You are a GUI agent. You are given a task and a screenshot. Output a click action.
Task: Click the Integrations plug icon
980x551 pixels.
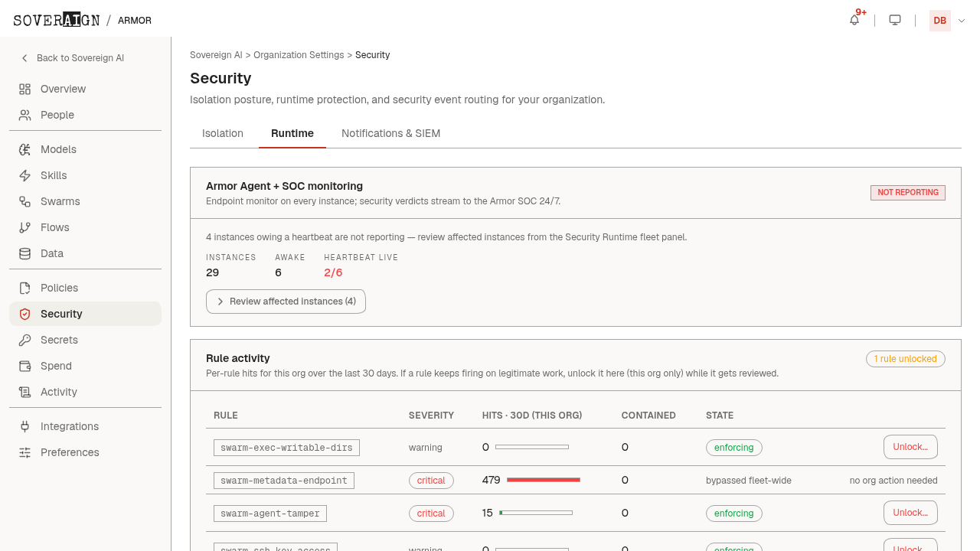[25, 426]
